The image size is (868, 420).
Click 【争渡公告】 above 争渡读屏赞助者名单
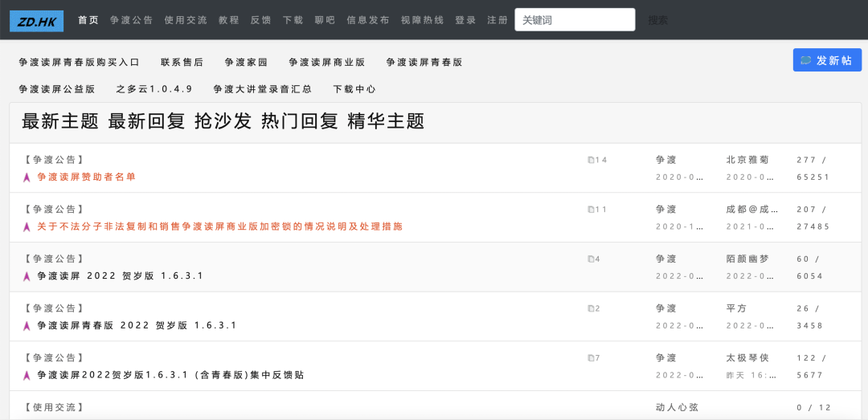click(53, 161)
